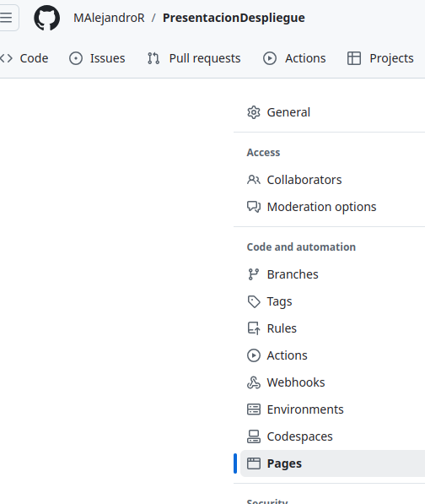The height and width of the screenshot is (504, 425).
Task: Select Pages in settings sidebar
Action: pyautogui.click(x=332, y=463)
